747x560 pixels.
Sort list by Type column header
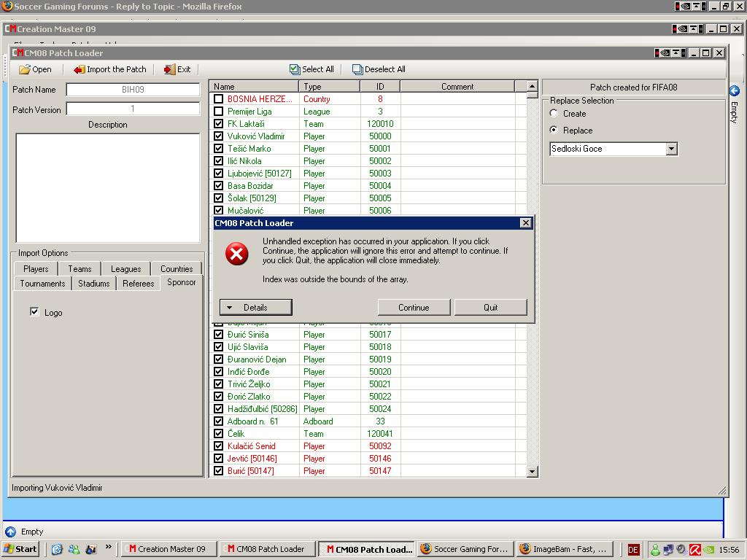(329, 87)
